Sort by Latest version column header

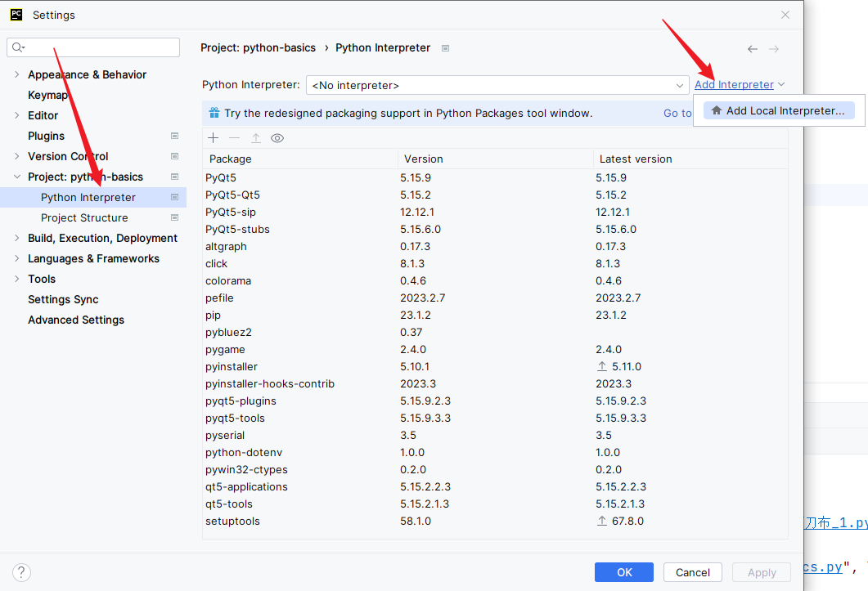coord(690,159)
